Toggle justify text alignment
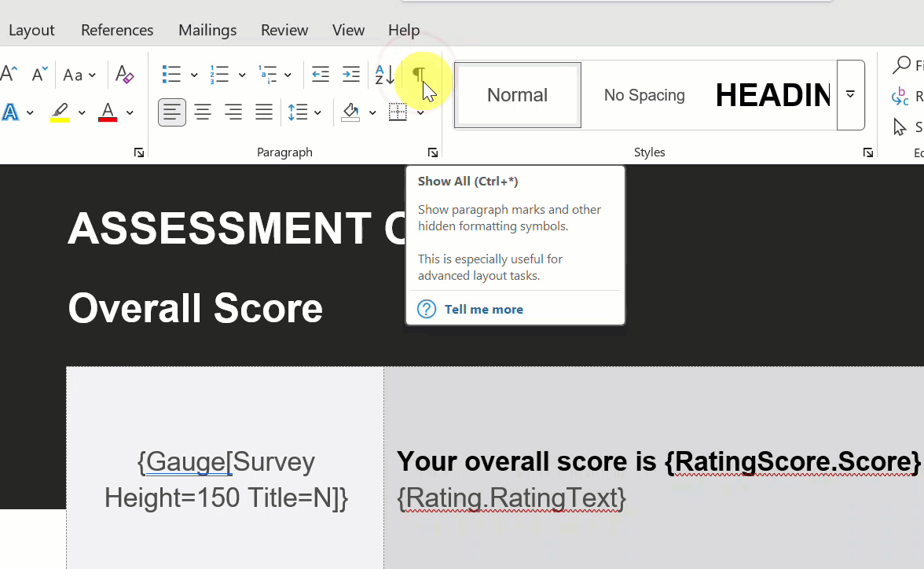924x569 pixels. click(x=264, y=112)
